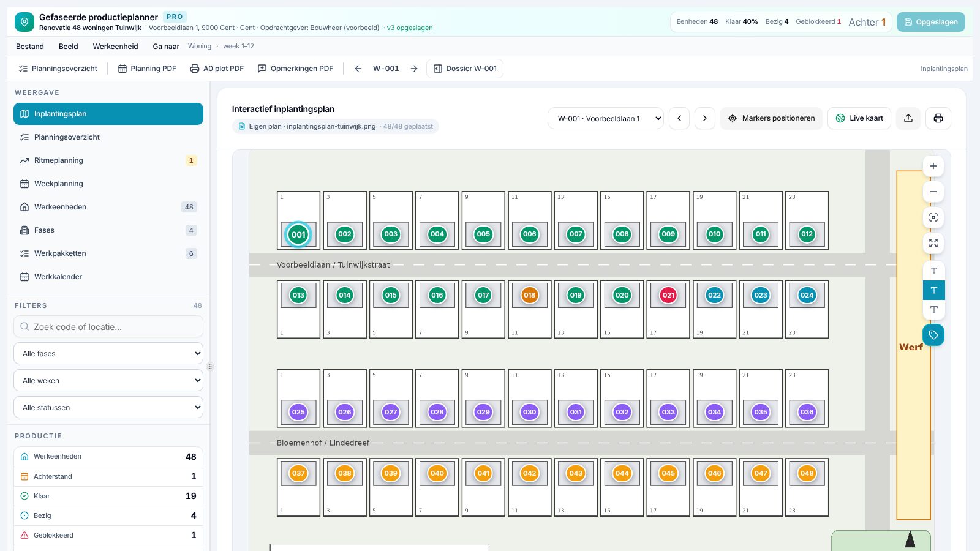Select yellow marker 044
Viewport: 980px width, 551px height.
(622, 473)
